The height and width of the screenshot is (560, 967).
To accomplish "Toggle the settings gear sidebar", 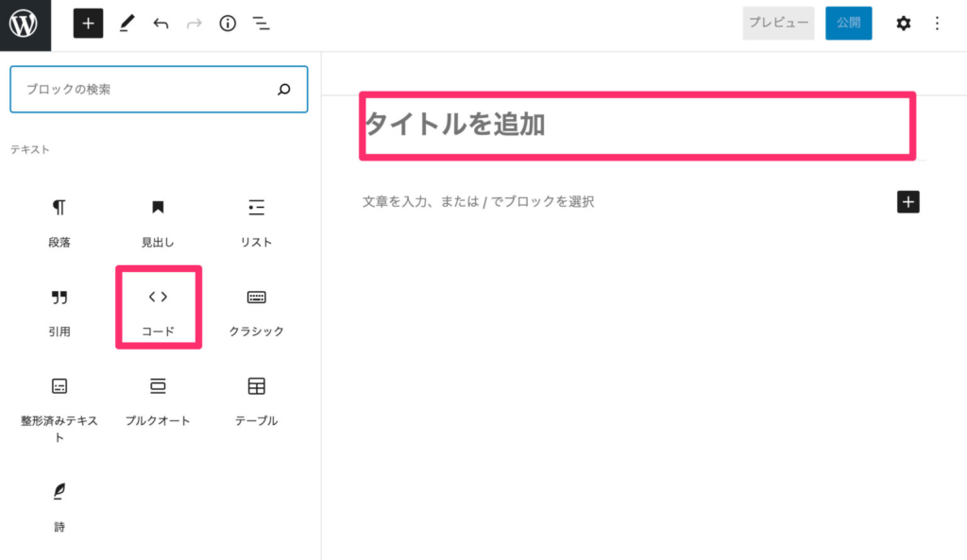I will pos(903,24).
